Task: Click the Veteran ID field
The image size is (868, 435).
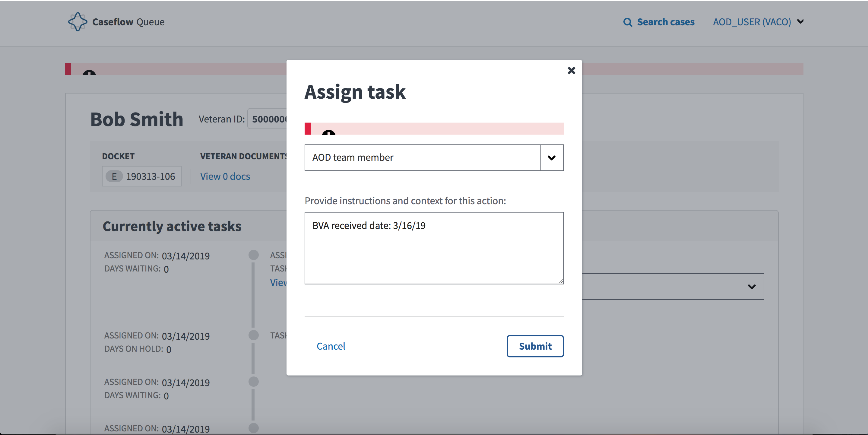Action: pos(267,119)
